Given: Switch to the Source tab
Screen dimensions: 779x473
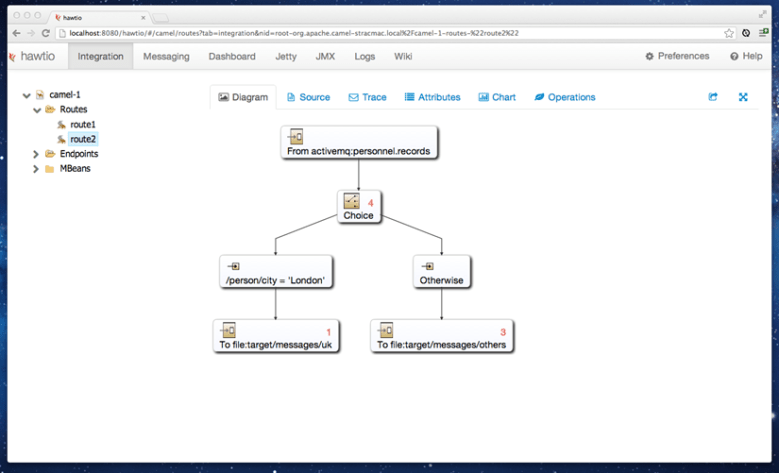Looking at the screenshot, I should coord(308,97).
